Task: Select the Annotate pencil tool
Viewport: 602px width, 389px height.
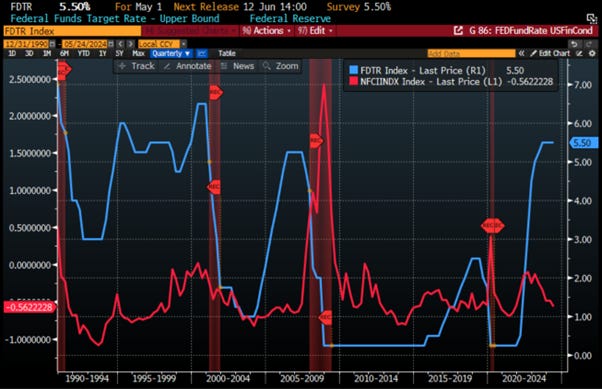Action: [x=187, y=66]
